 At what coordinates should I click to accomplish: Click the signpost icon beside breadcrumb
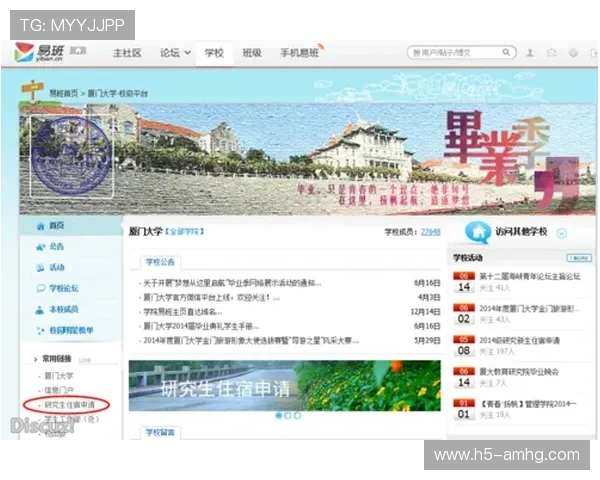click(33, 91)
